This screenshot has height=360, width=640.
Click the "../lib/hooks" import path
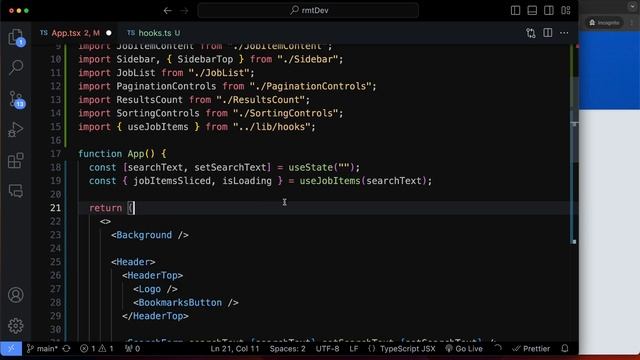coord(272,127)
